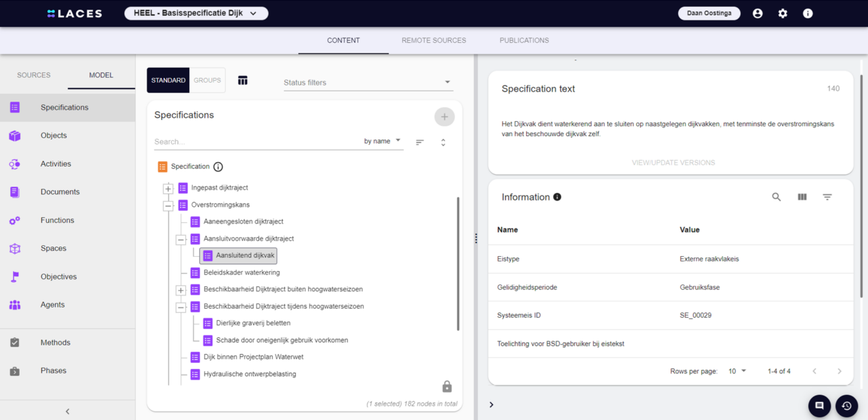Screen dimensions: 868x420
Task: Collapse the Overstromingskans branch
Action: click(167, 205)
